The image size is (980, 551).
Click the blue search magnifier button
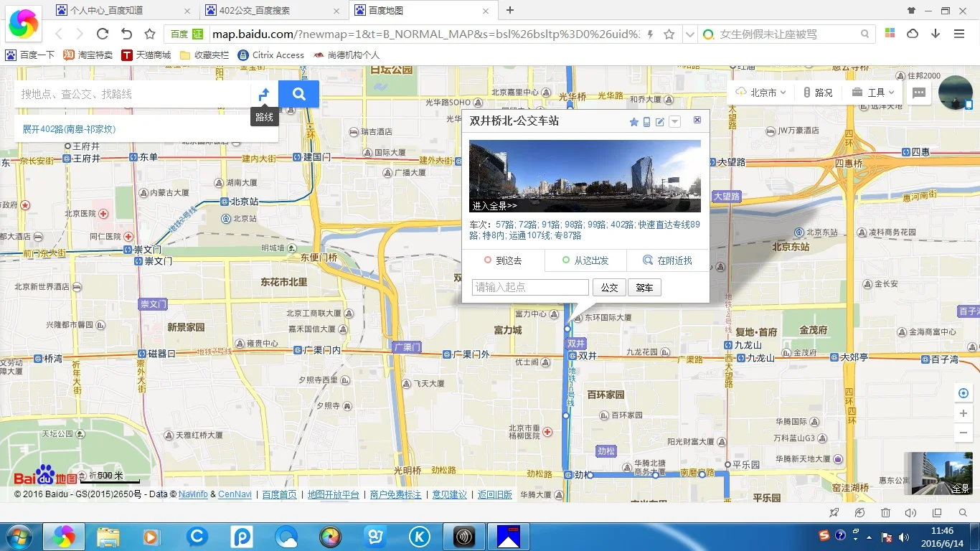pyautogui.click(x=298, y=93)
